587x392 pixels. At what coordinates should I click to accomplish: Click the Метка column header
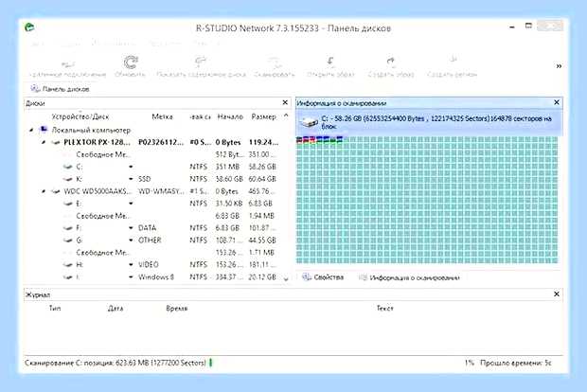(x=162, y=116)
